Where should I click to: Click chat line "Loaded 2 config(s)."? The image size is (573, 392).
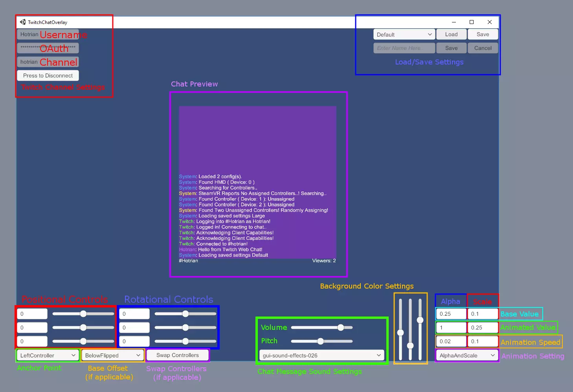(x=220, y=177)
